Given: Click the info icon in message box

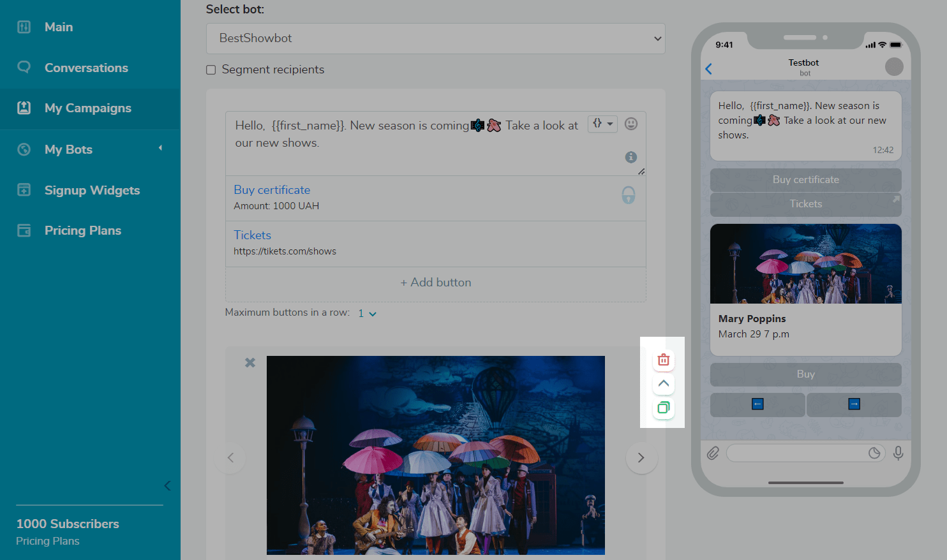Looking at the screenshot, I should (x=630, y=157).
